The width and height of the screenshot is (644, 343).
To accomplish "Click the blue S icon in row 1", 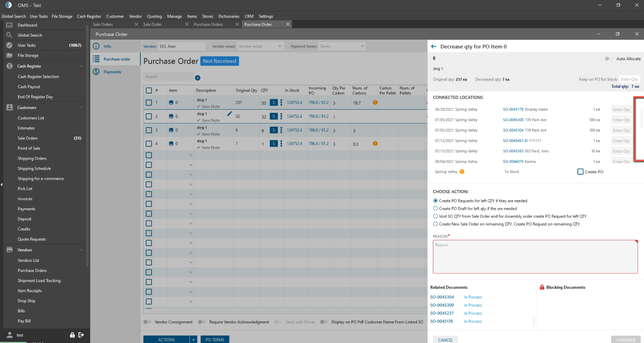I will click(x=274, y=102).
